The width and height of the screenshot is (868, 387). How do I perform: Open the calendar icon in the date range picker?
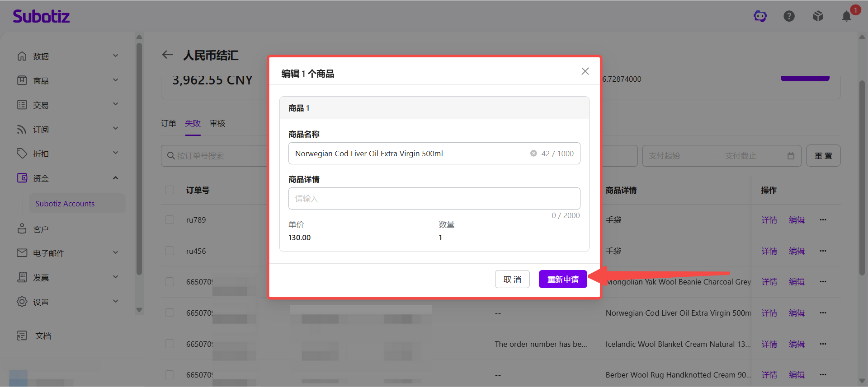click(x=791, y=156)
